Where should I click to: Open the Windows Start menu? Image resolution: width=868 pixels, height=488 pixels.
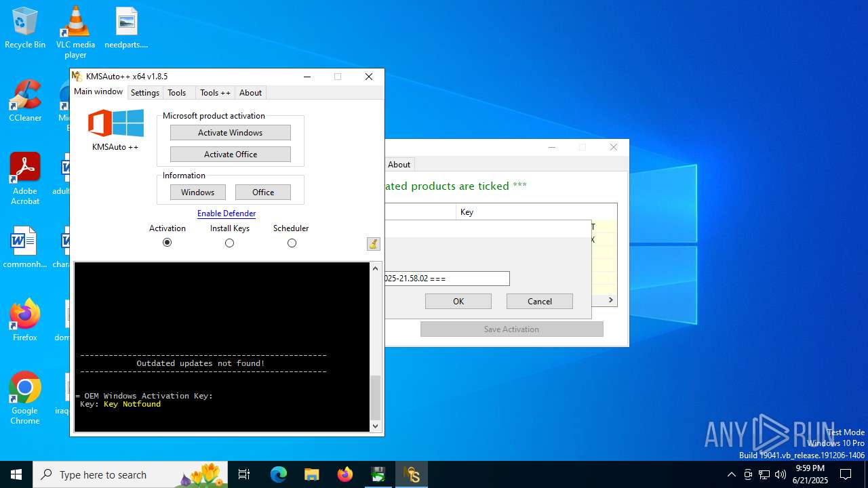[x=16, y=474]
